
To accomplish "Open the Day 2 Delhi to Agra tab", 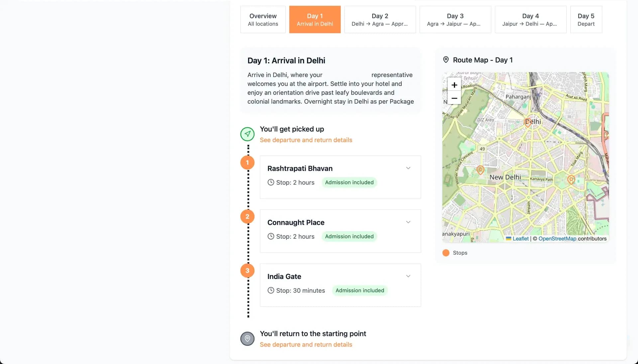I will click(x=380, y=20).
